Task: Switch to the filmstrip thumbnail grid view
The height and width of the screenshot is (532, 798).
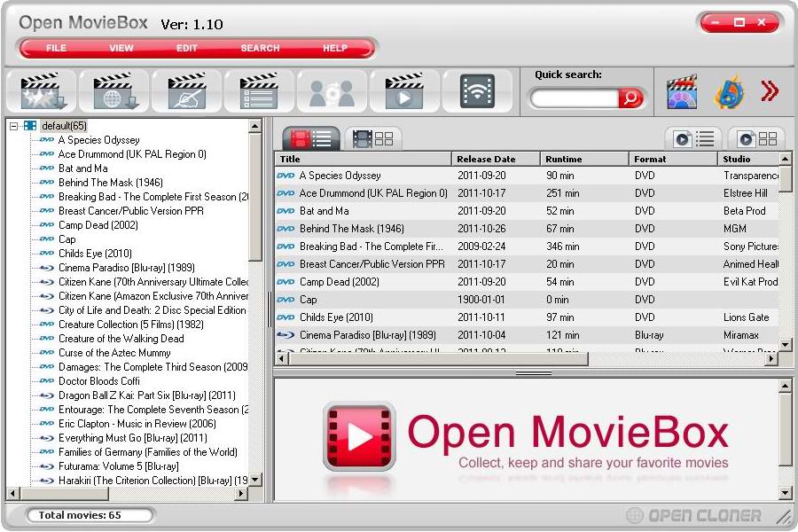Action: point(373,138)
